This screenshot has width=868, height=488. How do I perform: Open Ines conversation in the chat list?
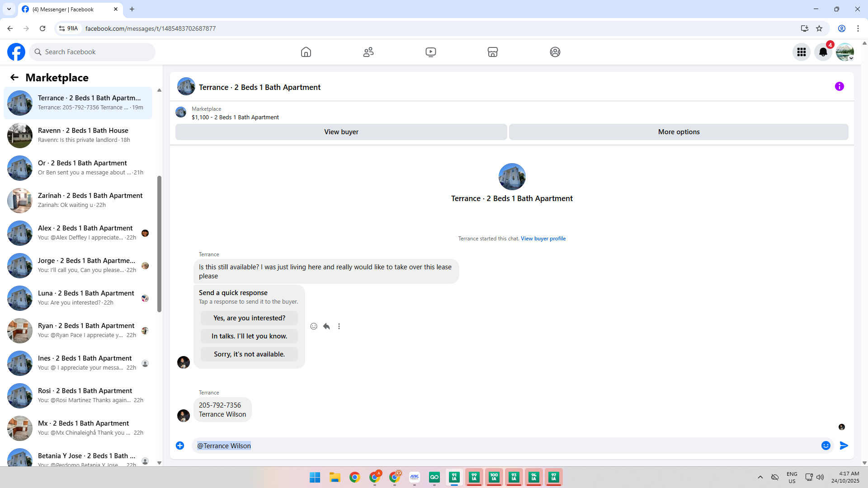[x=78, y=363]
